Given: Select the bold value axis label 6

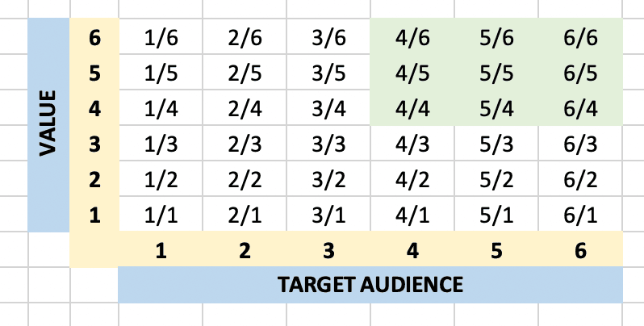Looking at the screenshot, I should [x=94, y=38].
